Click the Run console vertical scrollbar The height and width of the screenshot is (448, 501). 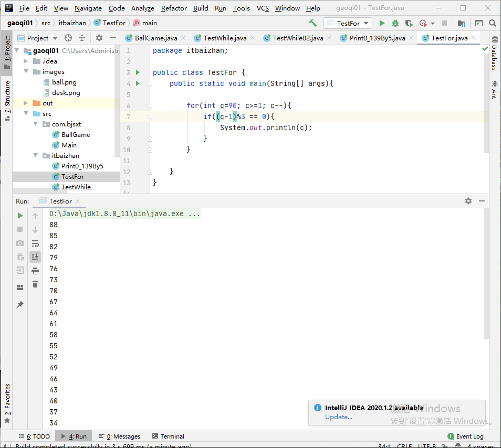click(x=486, y=274)
